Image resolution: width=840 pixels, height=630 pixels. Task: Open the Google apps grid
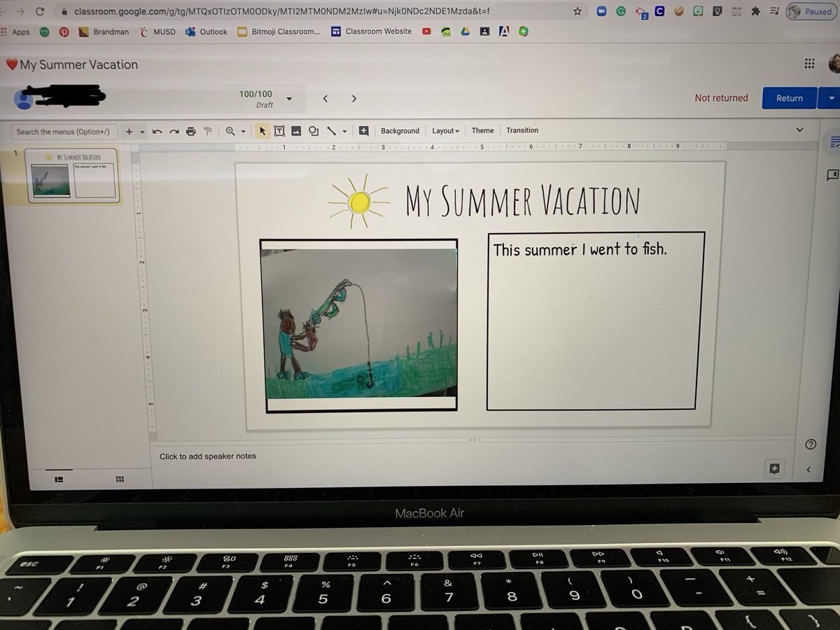coord(810,64)
